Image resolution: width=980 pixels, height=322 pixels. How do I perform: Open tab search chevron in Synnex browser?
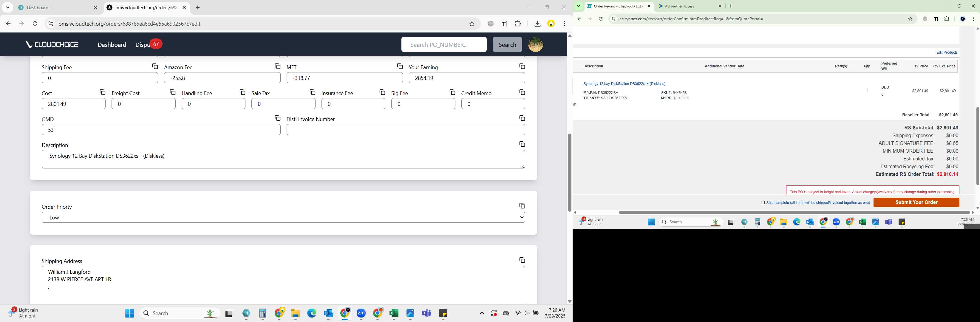coord(578,6)
